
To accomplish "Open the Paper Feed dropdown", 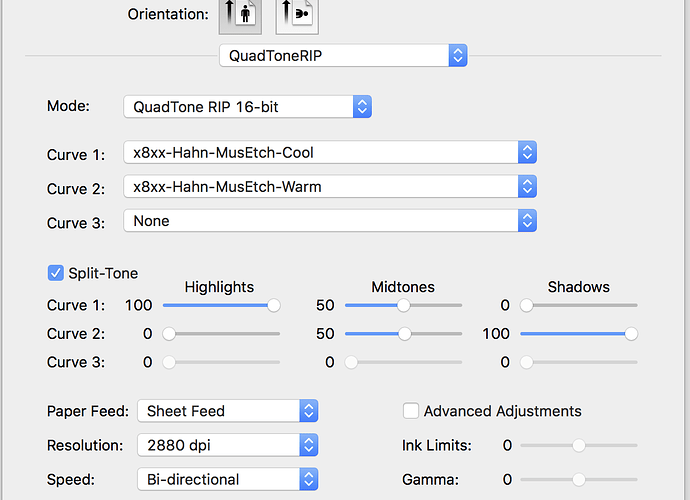I will click(x=227, y=411).
